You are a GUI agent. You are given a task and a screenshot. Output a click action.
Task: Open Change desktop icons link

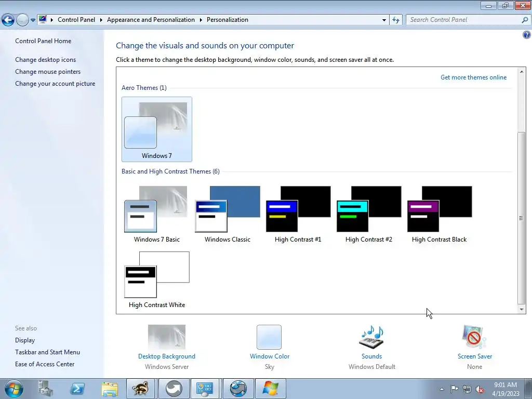tap(46, 60)
